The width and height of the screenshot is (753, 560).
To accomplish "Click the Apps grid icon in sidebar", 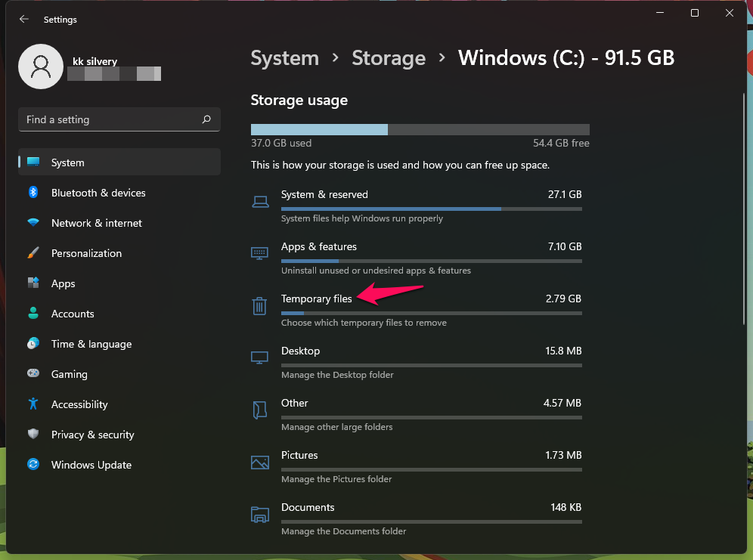I will [x=33, y=283].
